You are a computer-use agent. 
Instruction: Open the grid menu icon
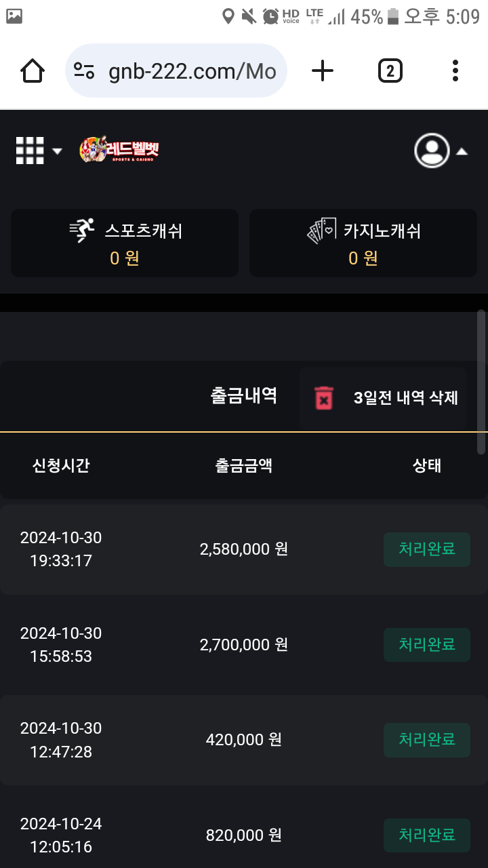(30, 151)
